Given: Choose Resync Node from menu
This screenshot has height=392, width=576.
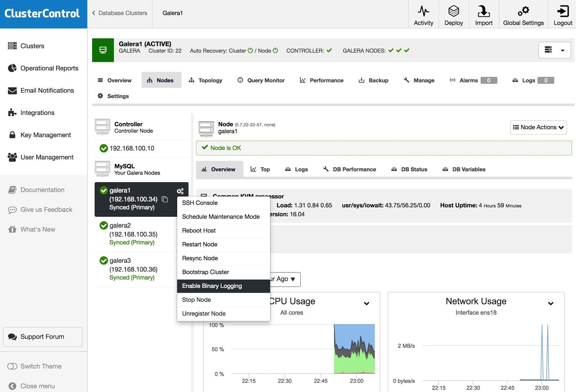Looking at the screenshot, I should pos(224,258).
